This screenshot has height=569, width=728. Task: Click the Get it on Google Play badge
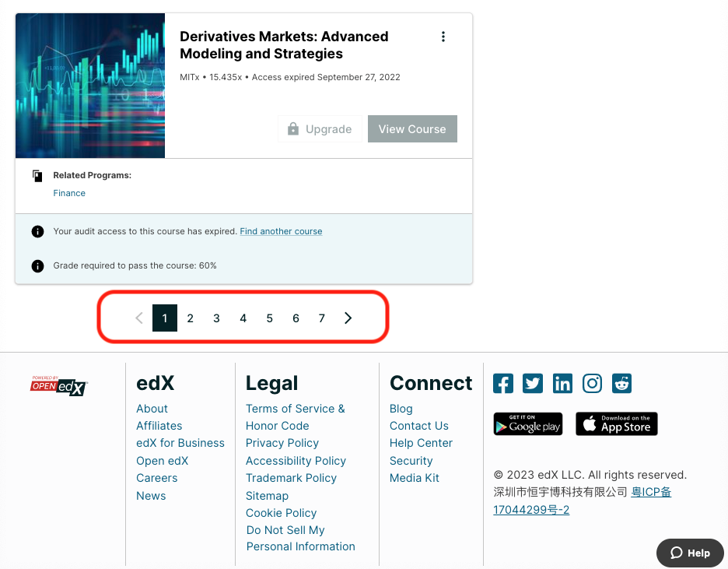click(527, 424)
